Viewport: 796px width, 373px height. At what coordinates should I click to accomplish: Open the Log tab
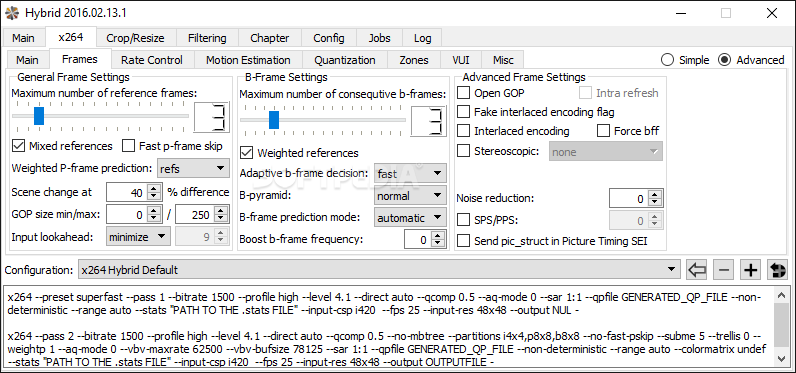pos(422,38)
